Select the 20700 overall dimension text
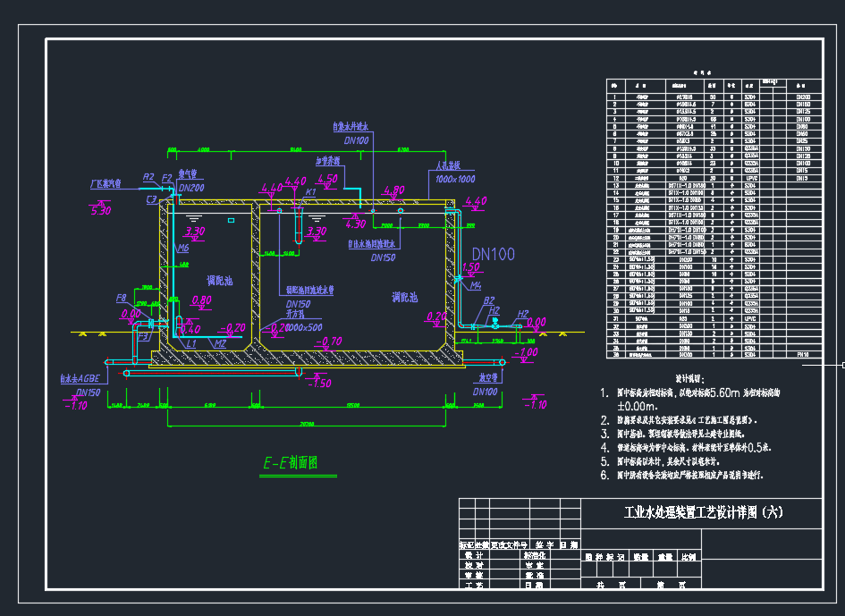The image size is (845, 616). coord(308,424)
